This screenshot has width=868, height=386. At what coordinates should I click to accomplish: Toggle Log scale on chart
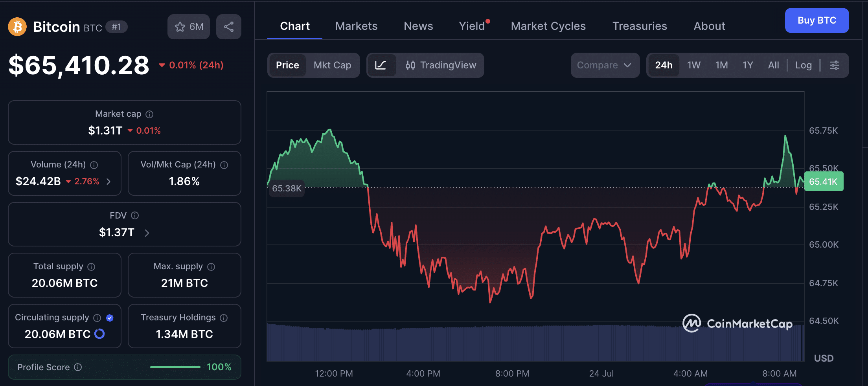click(804, 65)
